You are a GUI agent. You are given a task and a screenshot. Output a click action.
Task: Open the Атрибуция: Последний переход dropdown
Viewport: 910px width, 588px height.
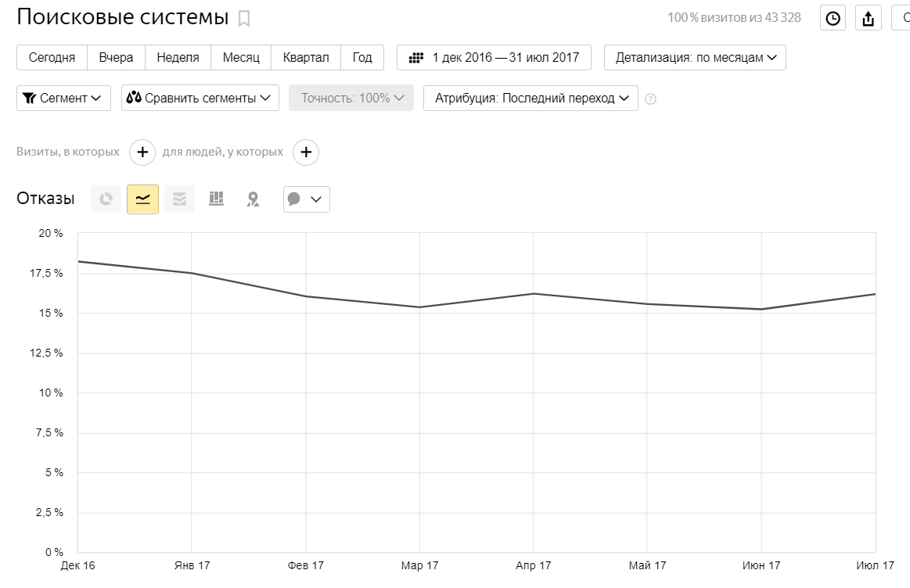coord(531,99)
